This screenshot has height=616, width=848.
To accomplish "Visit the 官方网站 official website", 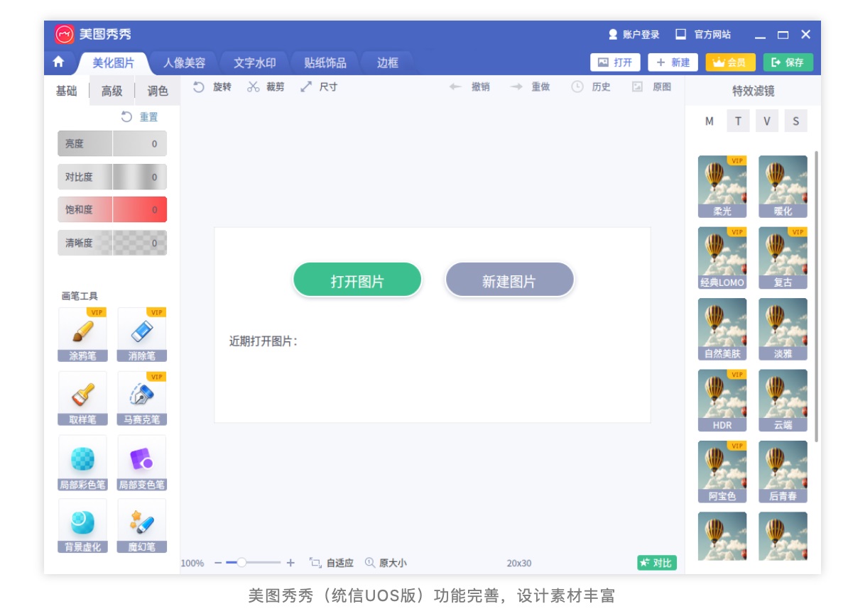I will pyautogui.click(x=703, y=35).
